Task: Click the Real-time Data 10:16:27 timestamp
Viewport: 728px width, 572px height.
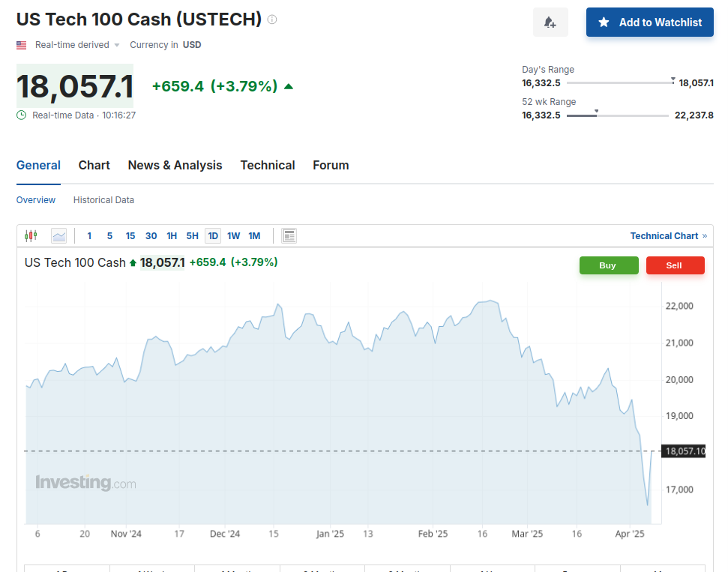Action: click(84, 115)
